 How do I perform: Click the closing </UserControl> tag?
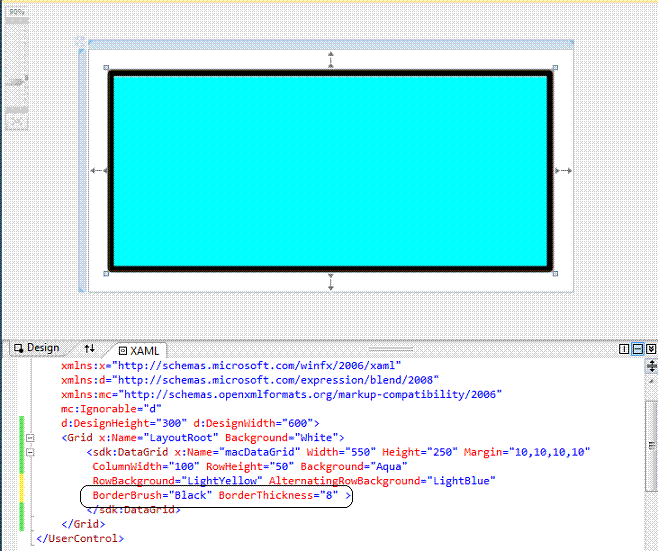[80, 538]
